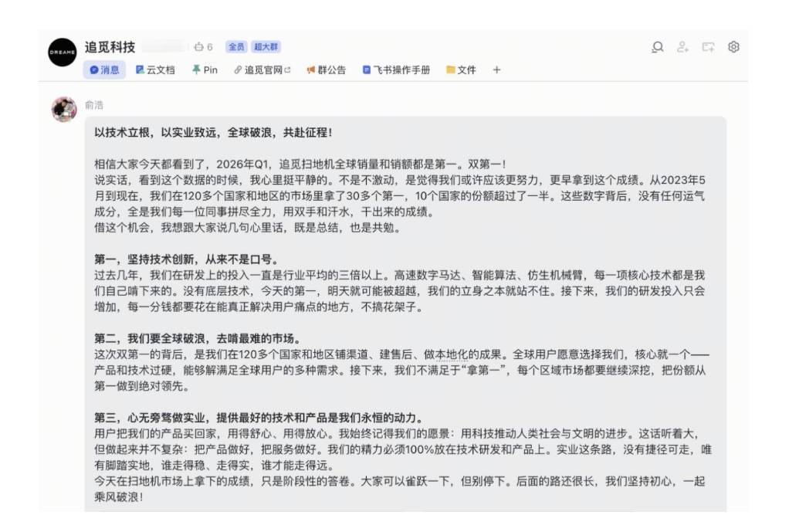The image size is (789, 532).
Task: Click the sender name 俞浩
Action: point(94,105)
